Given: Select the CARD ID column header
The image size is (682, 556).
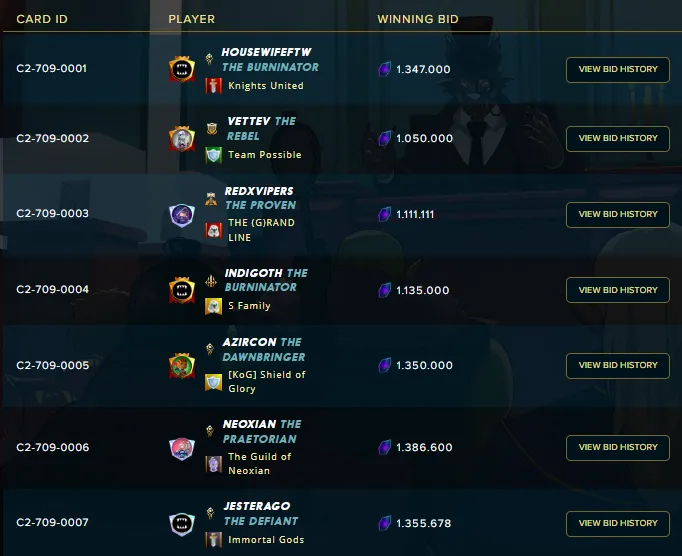Looking at the screenshot, I should tap(42, 19).
